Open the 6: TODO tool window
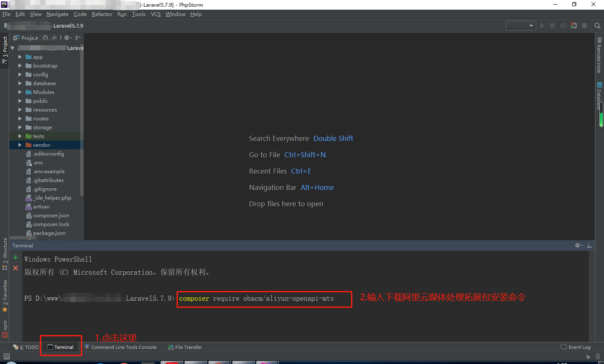 tap(26, 347)
